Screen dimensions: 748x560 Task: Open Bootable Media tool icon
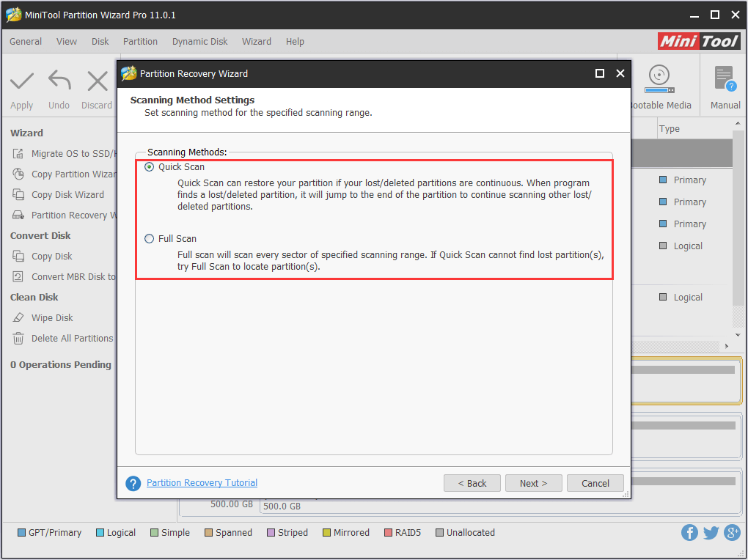point(659,79)
